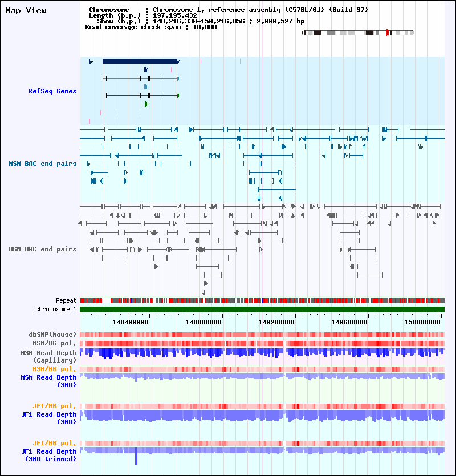Click the black MSM/B6 pol. label

55,343
